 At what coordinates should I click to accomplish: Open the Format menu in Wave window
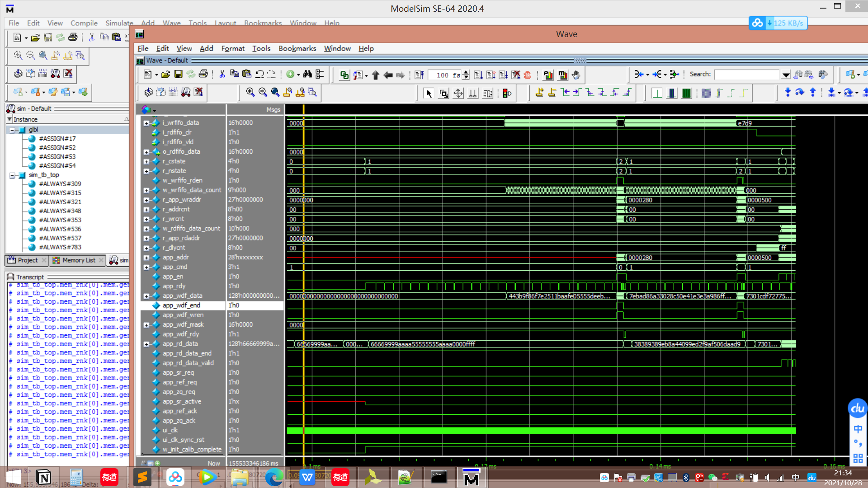click(232, 48)
